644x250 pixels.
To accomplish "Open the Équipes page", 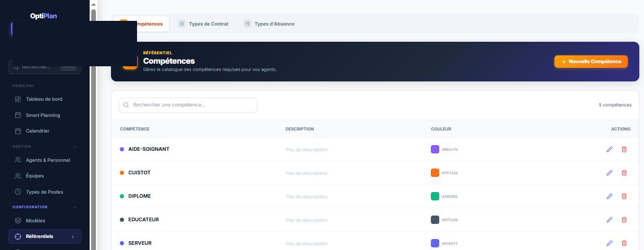I will pyautogui.click(x=45, y=176).
